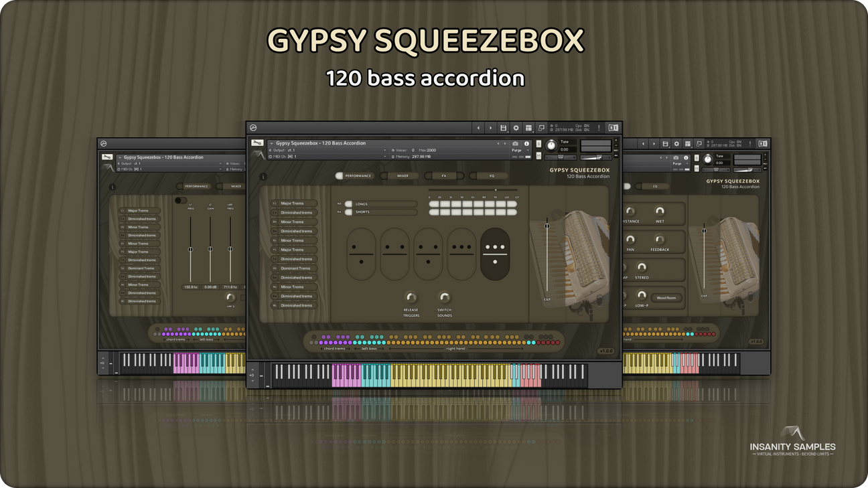The height and width of the screenshot is (488, 868).
Task: Click the Kontakt logo icon in center window
Action: pyautogui.click(x=253, y=128)
